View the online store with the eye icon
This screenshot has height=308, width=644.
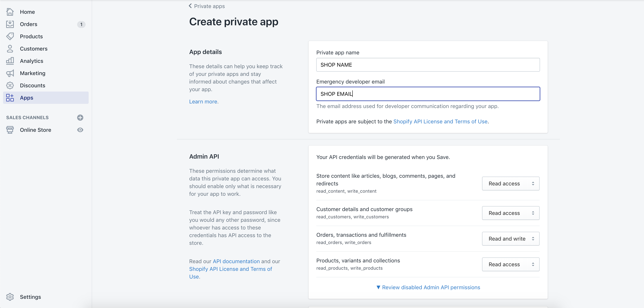80,130
